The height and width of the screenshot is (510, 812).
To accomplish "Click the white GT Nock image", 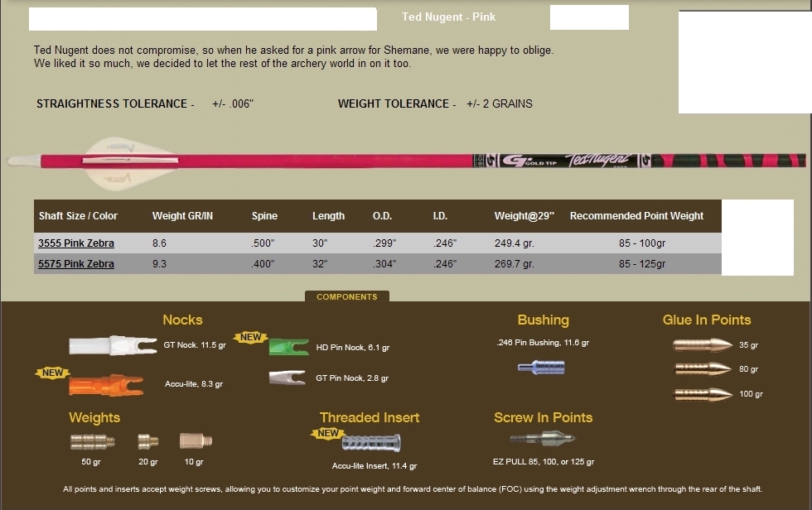I will pyautogui.click(x=113, y=345).
